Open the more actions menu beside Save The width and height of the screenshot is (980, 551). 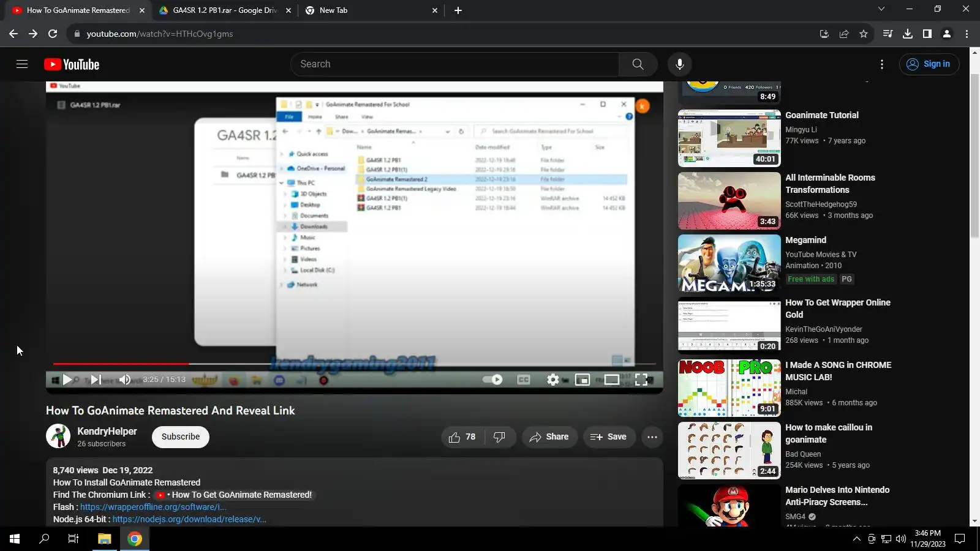coord(652,437)
